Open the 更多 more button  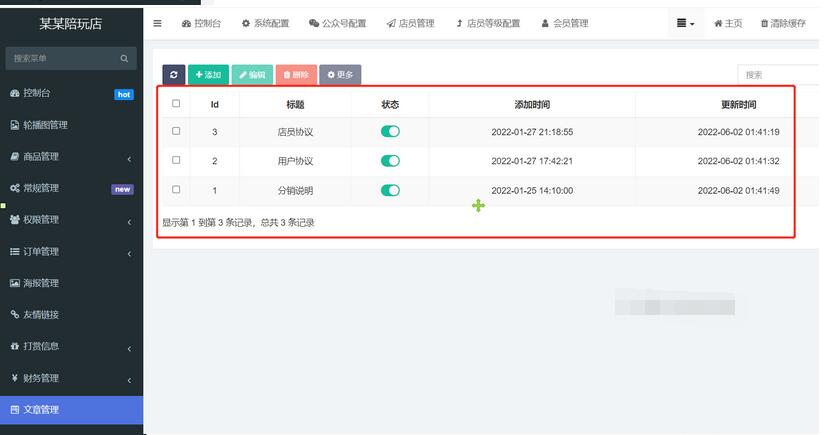(x=340, y=75)
